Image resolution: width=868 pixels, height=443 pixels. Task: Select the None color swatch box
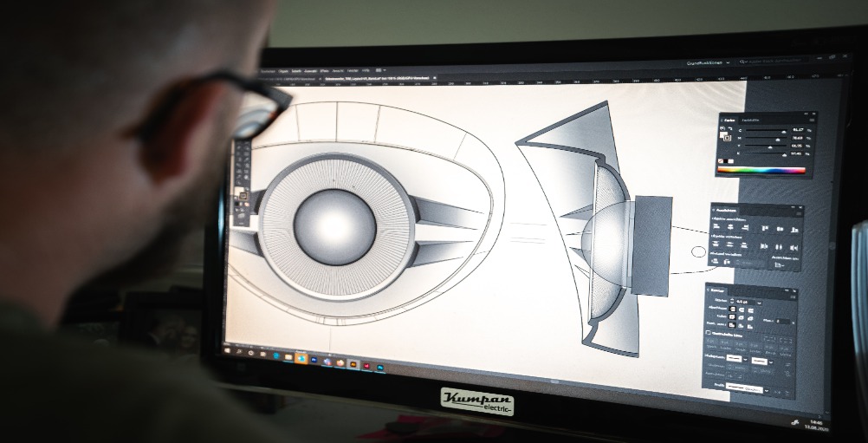point(720,161)
